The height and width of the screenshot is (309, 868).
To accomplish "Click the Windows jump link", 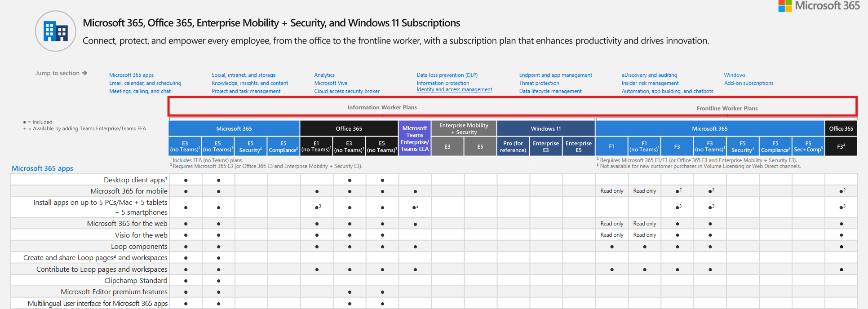I will coord(735,75).
